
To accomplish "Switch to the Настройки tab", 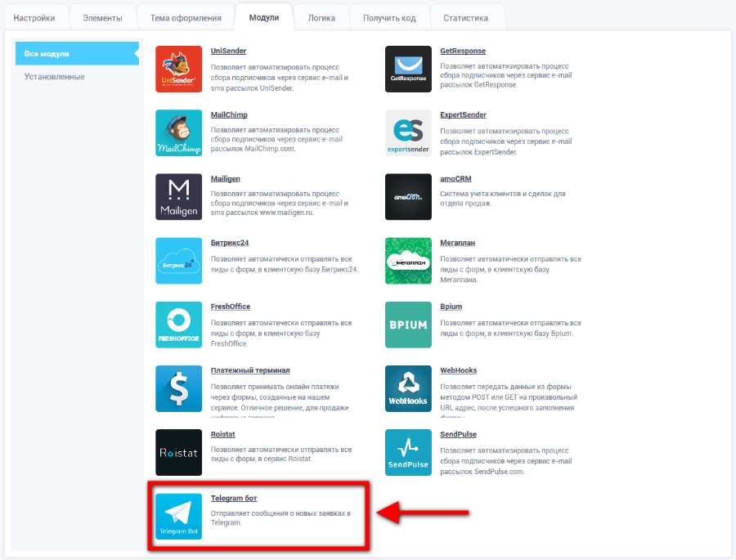I will [x=34, y=18].
